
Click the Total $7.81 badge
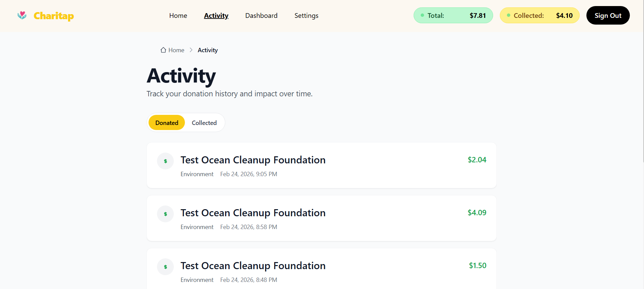(453, 15)
